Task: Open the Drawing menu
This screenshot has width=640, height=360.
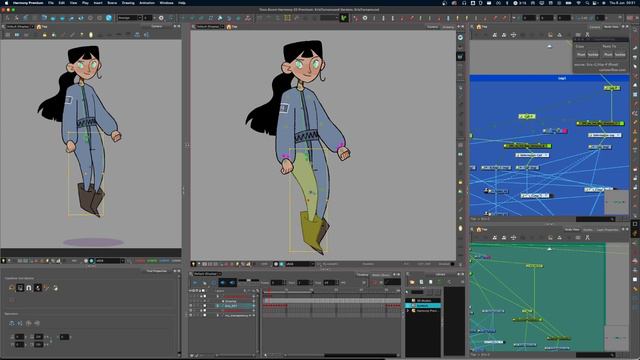Action: (x=128, y=2)
